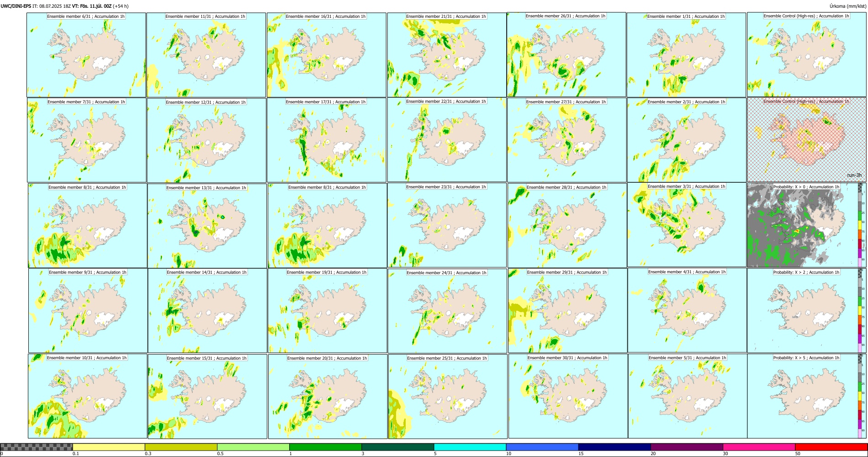Click the Ensemble member 14/31 map
The width and height of the screenshot is (868, 457).
207,311
